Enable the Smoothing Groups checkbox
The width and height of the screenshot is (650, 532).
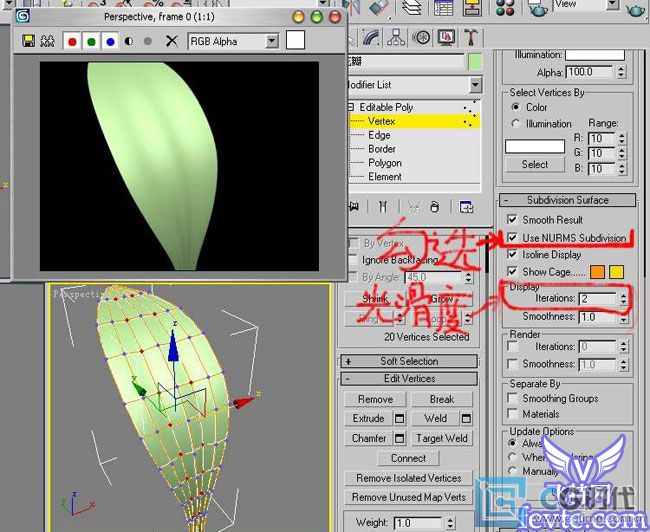(x=512, y=398)
